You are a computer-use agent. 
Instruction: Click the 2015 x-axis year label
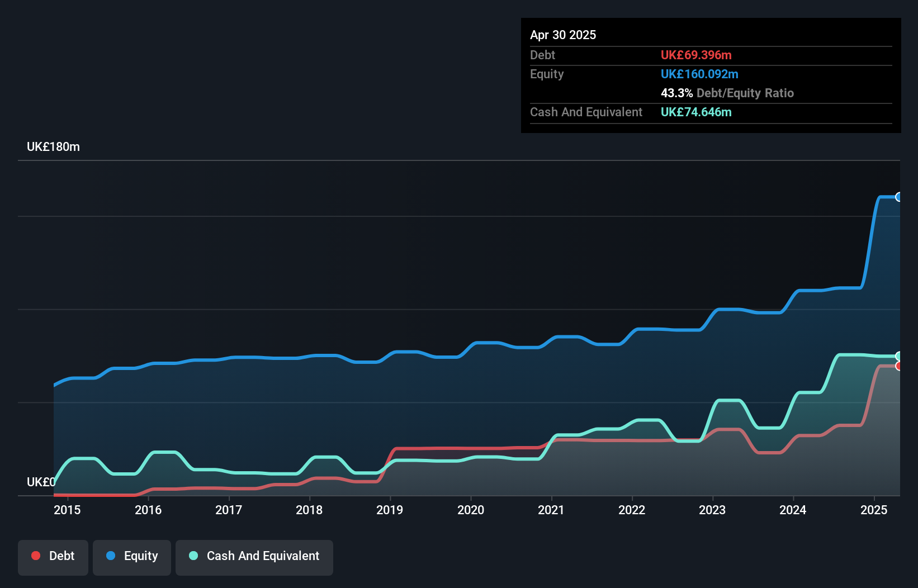click(x=67, y=510)
